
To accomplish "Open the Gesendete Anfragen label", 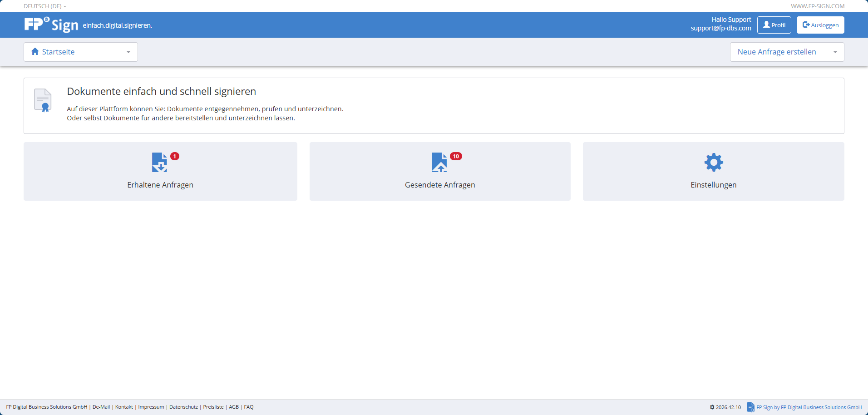I will tap(440, 185).
